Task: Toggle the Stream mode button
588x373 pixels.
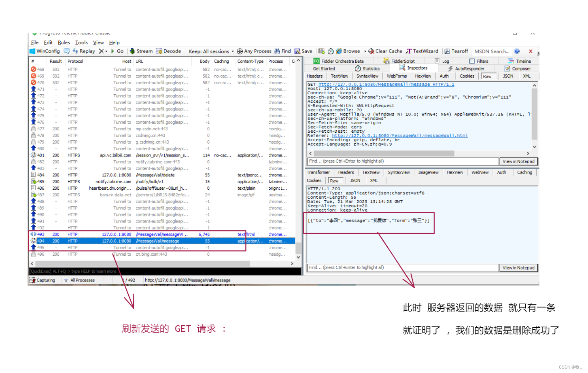Action: coord(141,51)
